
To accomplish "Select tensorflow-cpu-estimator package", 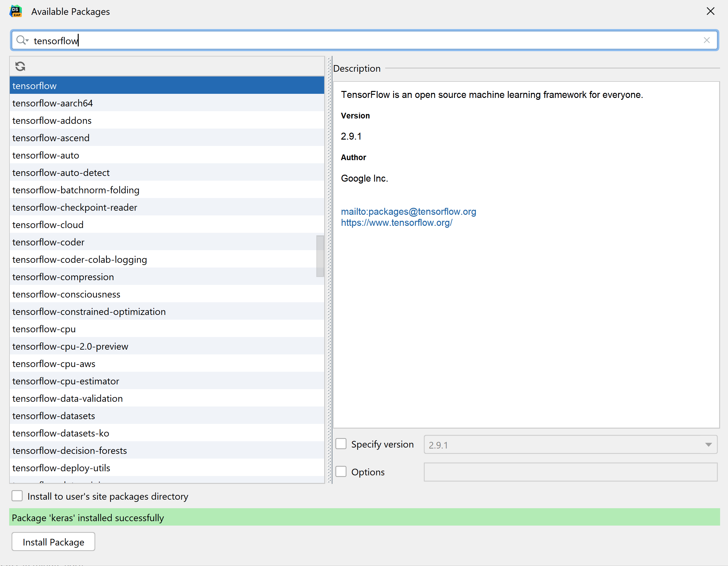I will coord(167,381).
